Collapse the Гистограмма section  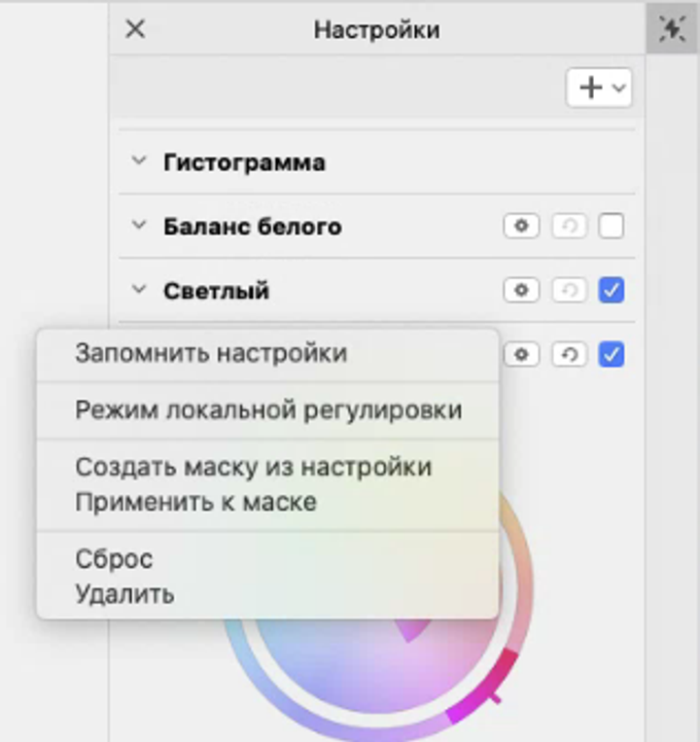tap(139, 162)
